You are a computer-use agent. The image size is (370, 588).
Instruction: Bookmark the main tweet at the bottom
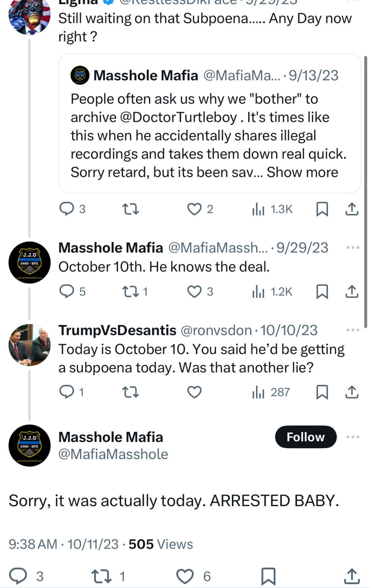(268, 576)
